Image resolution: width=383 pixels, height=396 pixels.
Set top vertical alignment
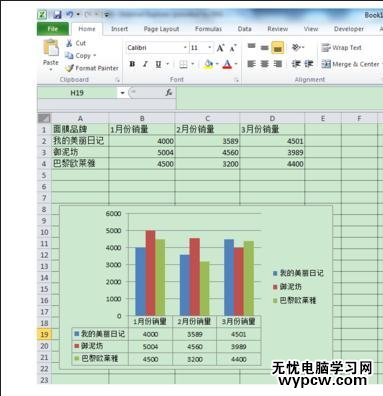pos(252,47)
